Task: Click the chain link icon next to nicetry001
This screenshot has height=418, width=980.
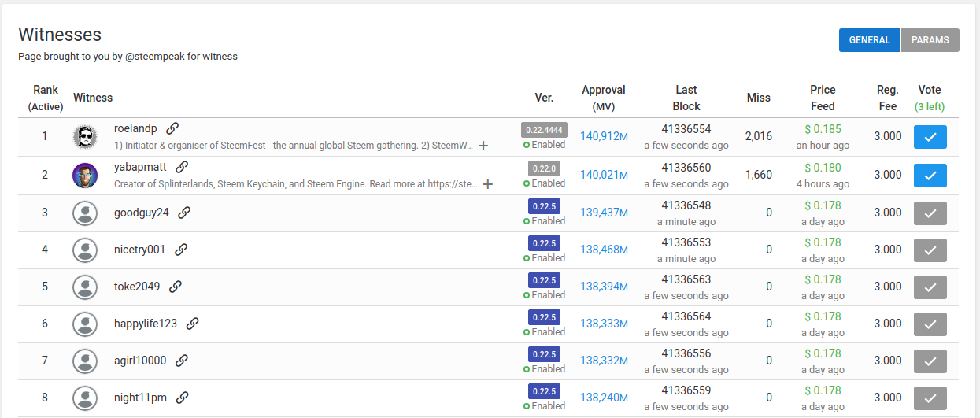Action: coord(181,250)
